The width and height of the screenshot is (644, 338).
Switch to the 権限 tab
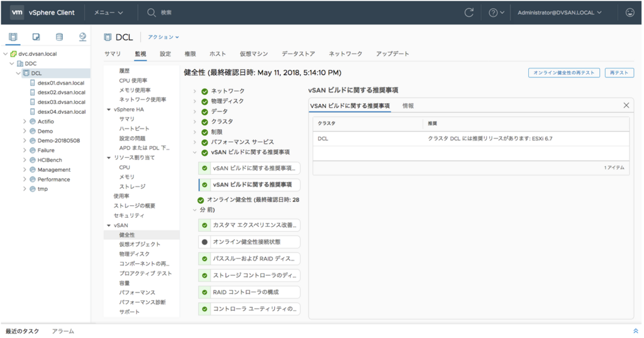[x=190, y=54]
